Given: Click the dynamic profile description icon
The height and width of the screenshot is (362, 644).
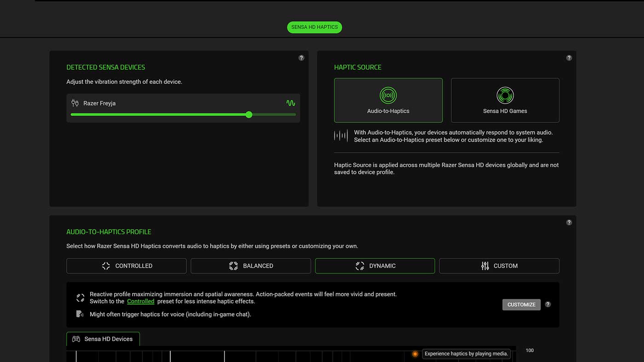Looking at the screenshot, I should point(80,298).
